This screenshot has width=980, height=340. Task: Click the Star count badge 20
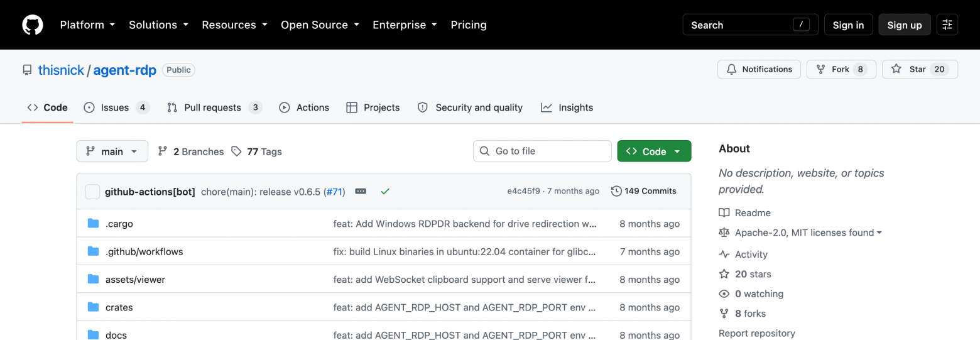939,69
